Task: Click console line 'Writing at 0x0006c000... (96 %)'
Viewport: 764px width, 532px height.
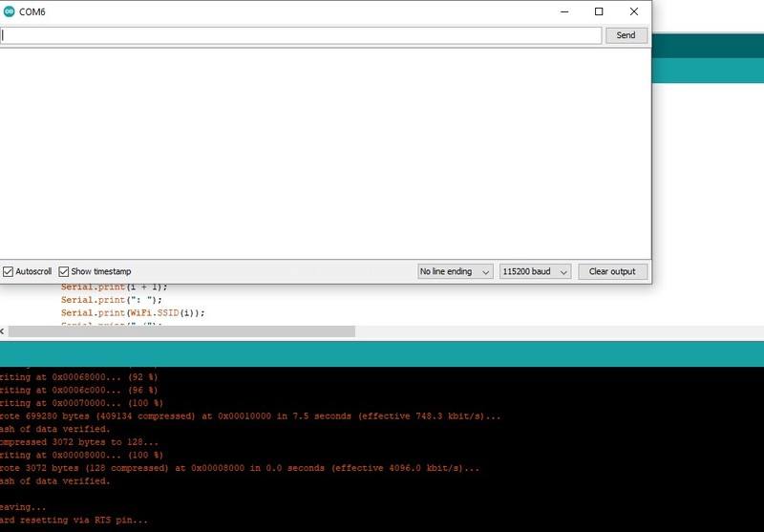Action: [78, 391]
